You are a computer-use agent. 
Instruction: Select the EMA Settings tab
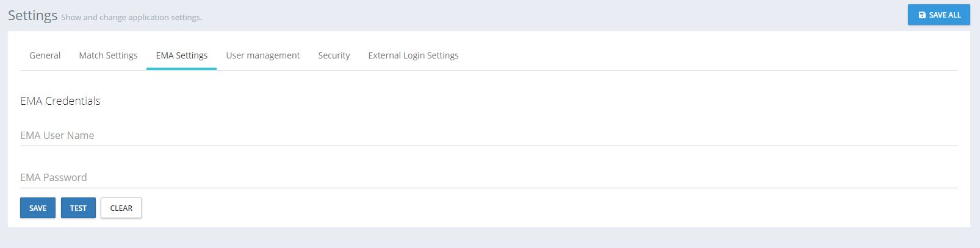point(181,55)
